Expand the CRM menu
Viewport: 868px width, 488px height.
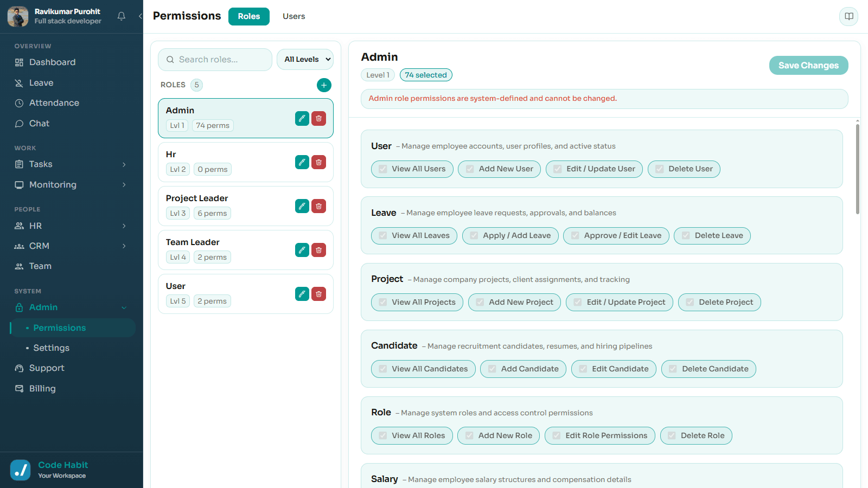[72, 246]
